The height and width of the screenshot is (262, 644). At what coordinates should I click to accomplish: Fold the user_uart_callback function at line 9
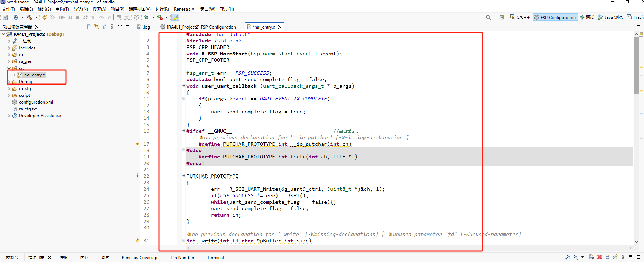point(184,86)
